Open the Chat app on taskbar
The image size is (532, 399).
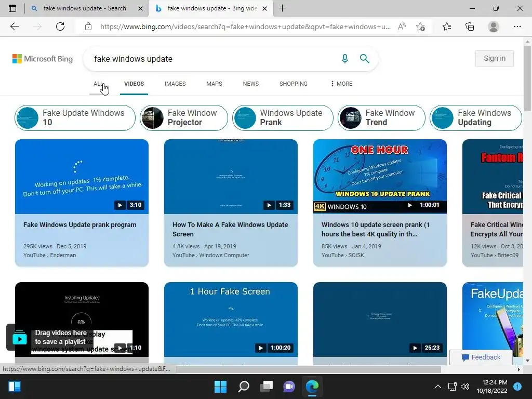[289, 387]
